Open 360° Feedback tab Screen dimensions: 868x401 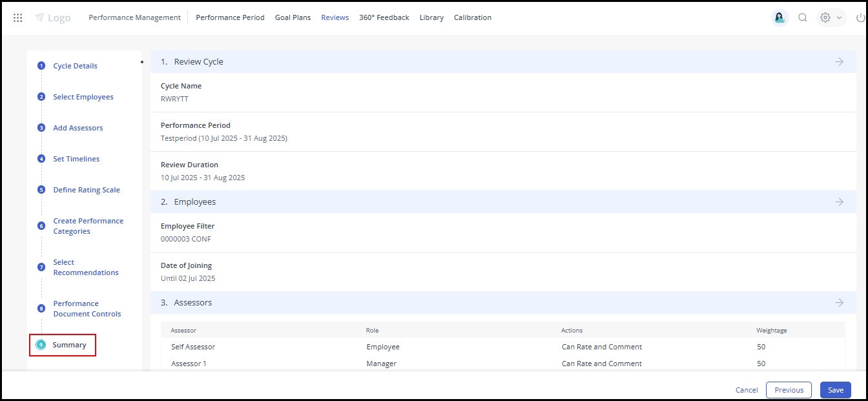tap(384, 17)
